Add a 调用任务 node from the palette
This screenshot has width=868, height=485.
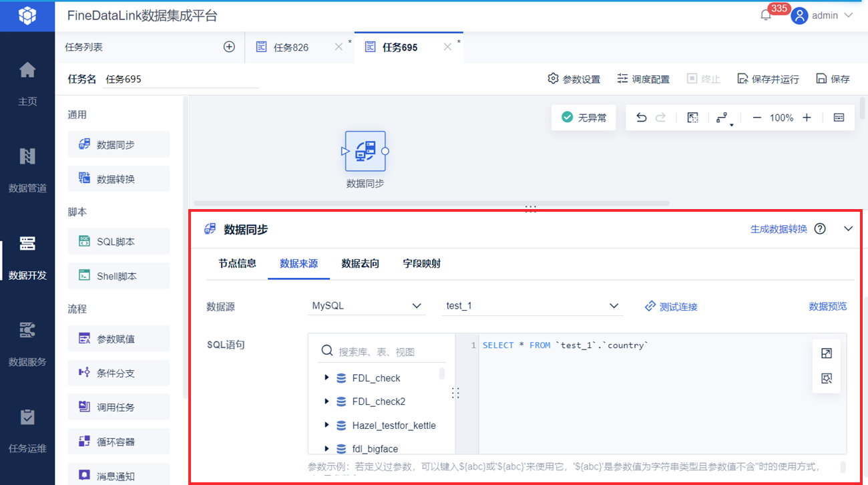(119, 407)
